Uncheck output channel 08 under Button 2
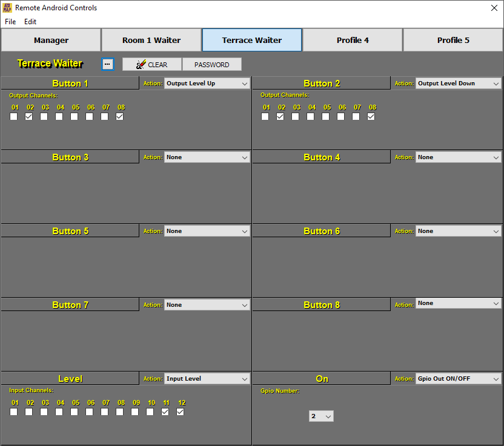 371,116
